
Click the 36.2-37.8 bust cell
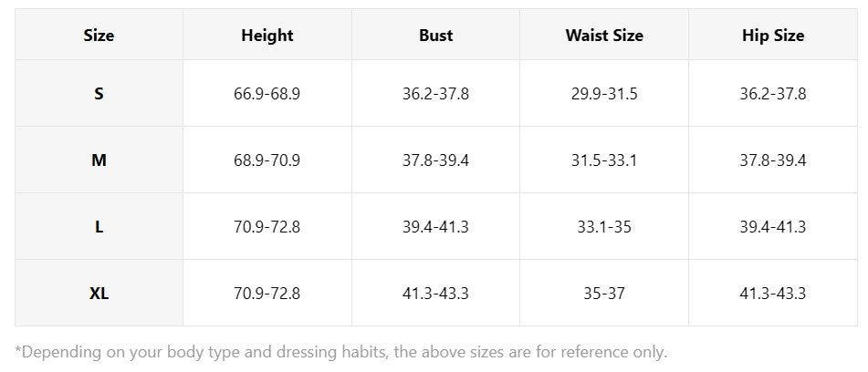(x=435, y=93)
